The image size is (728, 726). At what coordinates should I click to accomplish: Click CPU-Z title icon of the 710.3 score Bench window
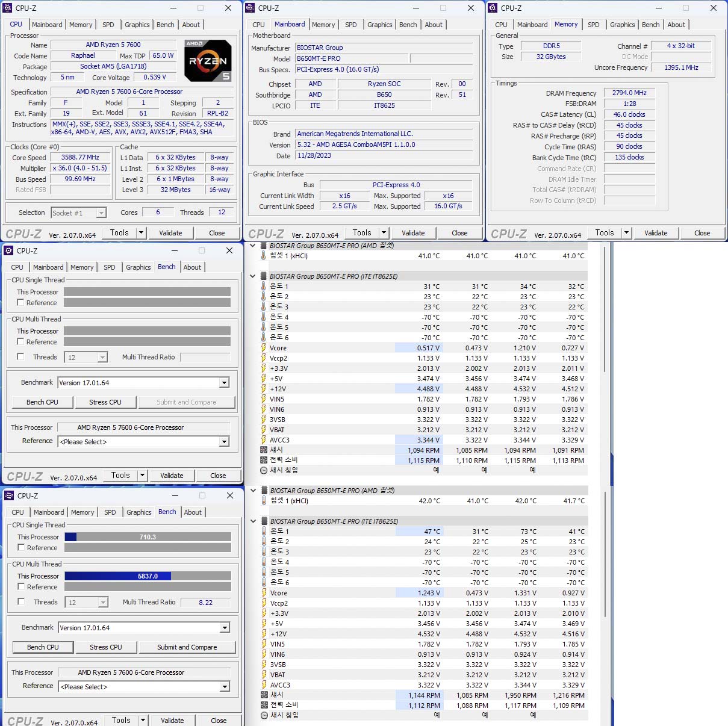tap(10, 495)
